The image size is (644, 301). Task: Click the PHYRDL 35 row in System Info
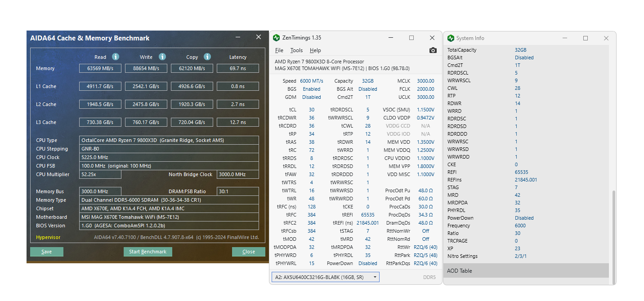tap(526, 210)
